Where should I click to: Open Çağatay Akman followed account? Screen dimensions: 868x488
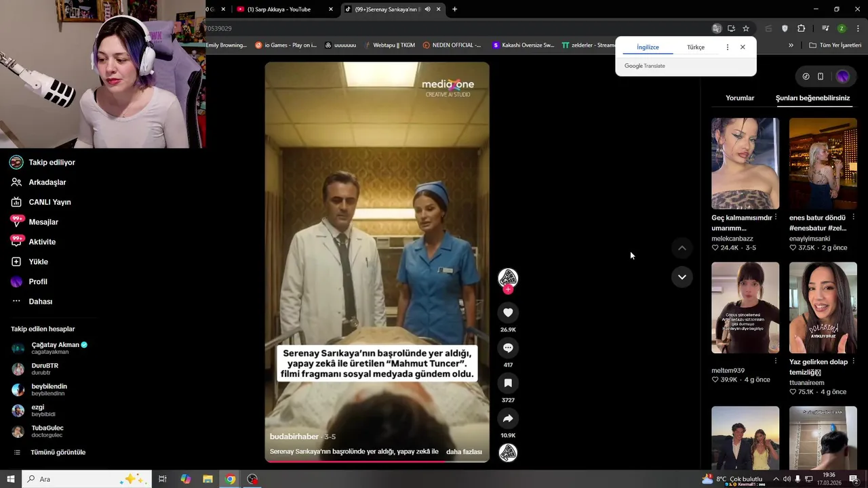click(50, 348)
